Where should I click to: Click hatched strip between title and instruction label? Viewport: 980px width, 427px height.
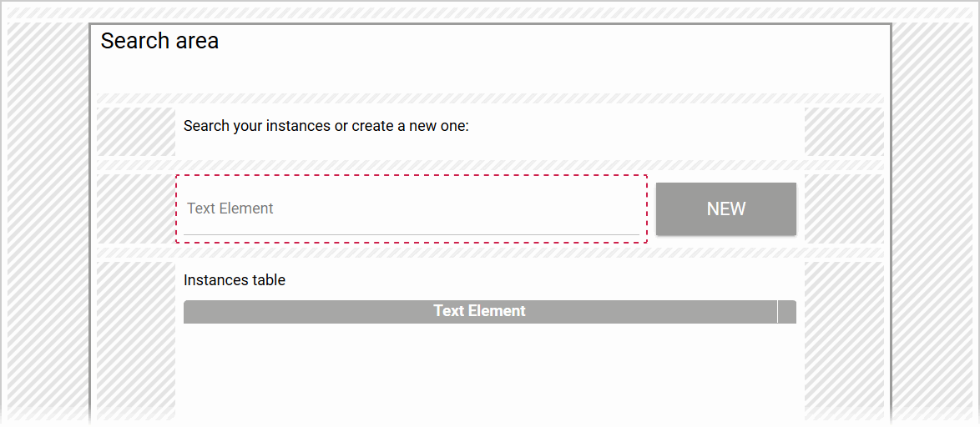pos(489,98)
